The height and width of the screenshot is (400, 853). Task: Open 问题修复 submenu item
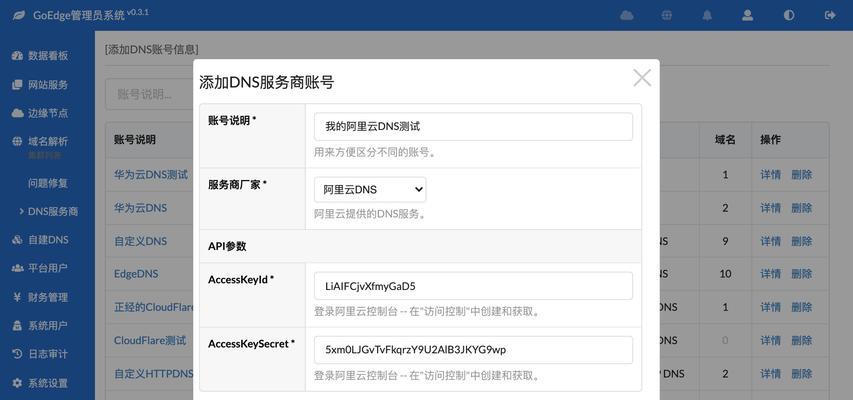pos(48,183)
